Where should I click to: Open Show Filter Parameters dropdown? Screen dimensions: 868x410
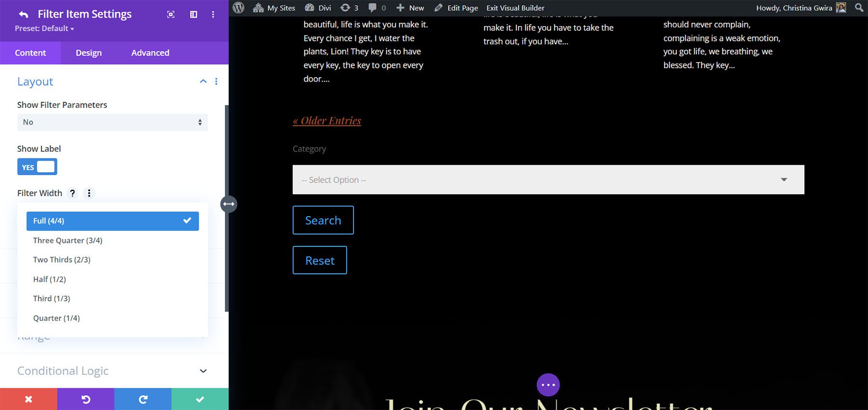point(112,122)
